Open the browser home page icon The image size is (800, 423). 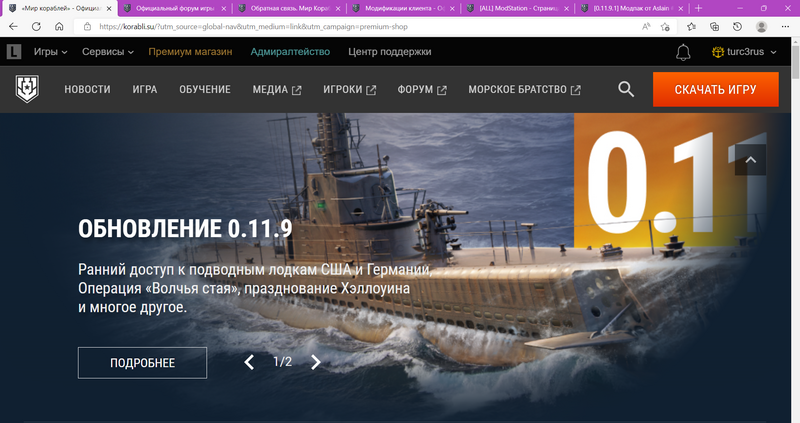[59, 27]
